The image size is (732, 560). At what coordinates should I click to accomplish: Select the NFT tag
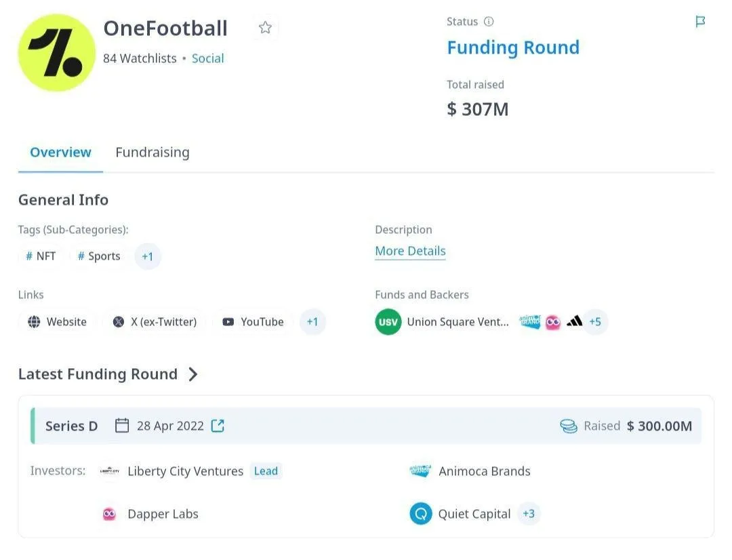coord(41,256)
